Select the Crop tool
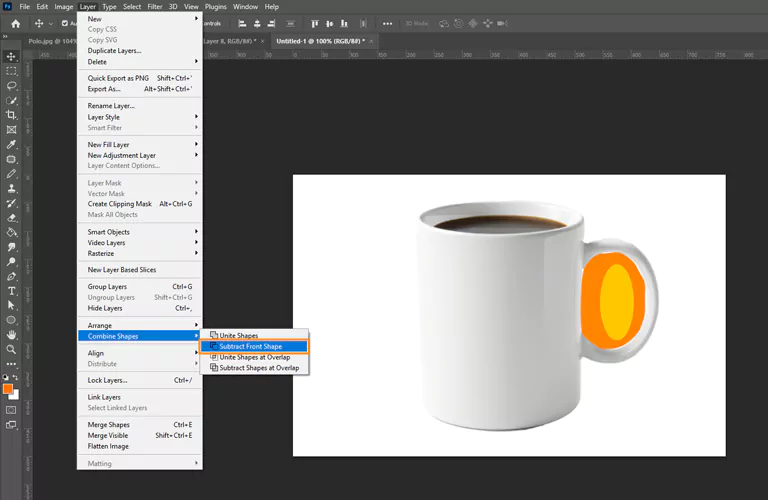The height and width of the screenshot is (500, 768). [11, 115]
